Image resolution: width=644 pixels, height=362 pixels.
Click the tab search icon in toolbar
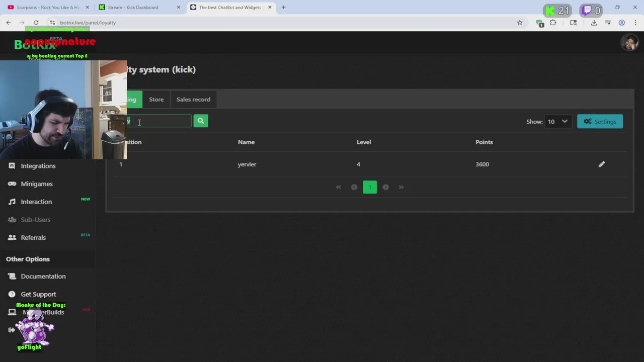pyautogui.click(x=573, y=23)
